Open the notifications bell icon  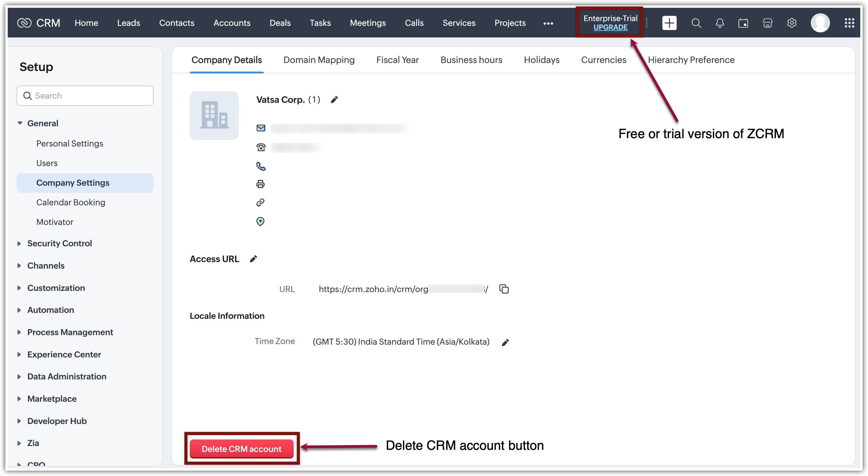(x=719, y=23)
